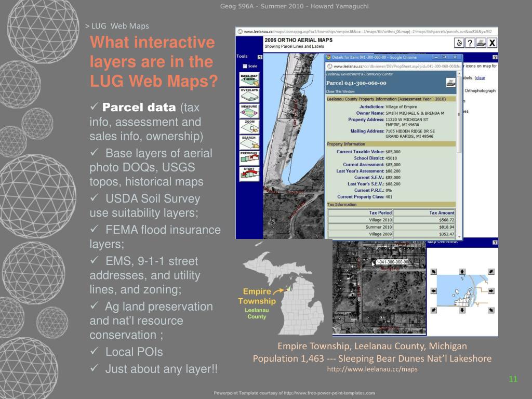Click 'Close This Window' link in parcel popup
The height and width of the screenshot is (399, 532).
pyautogui.click(x=340, y=91)
